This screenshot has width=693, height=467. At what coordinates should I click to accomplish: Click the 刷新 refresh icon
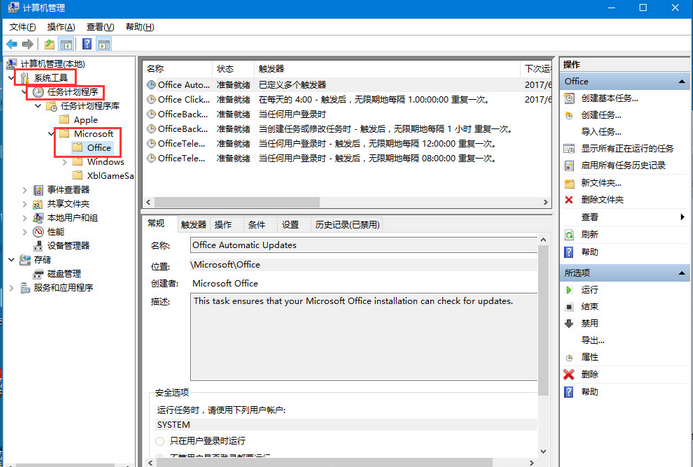click(569, 235)
